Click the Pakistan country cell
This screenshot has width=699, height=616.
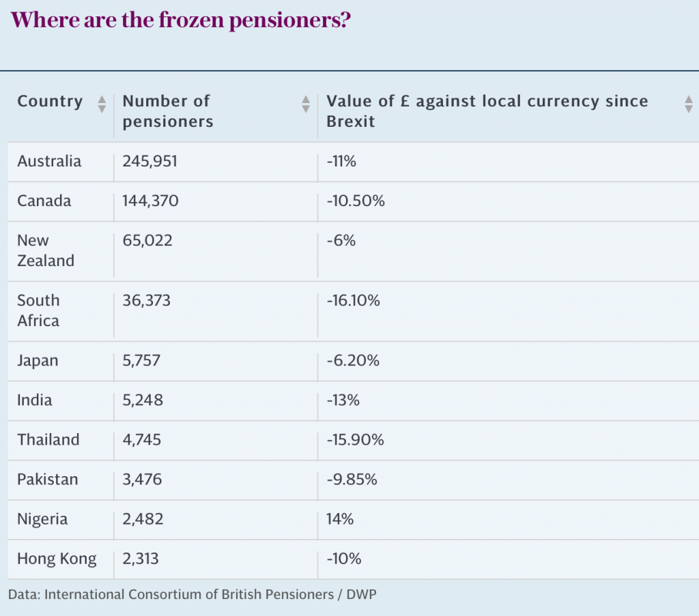pos(48,480)
